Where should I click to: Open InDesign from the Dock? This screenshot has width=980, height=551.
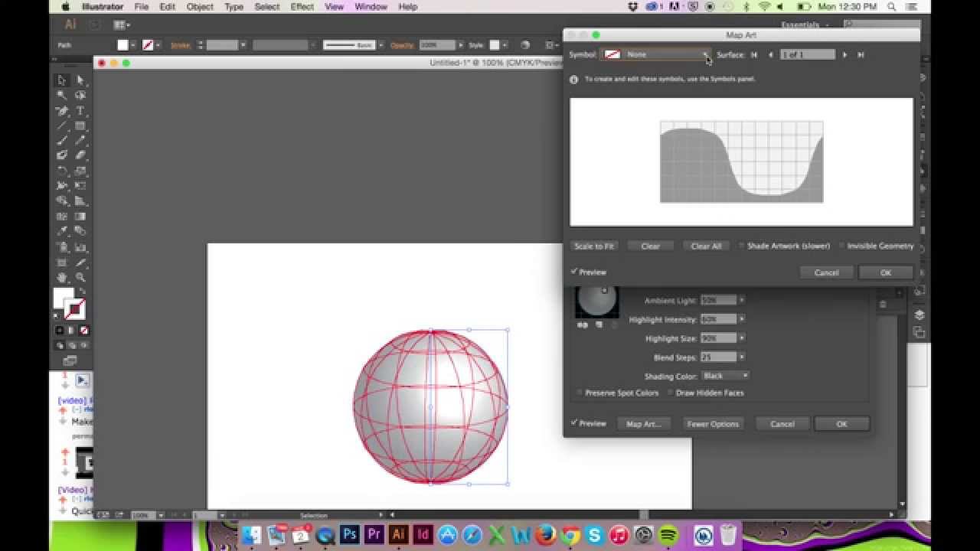(x=423, y=535)
